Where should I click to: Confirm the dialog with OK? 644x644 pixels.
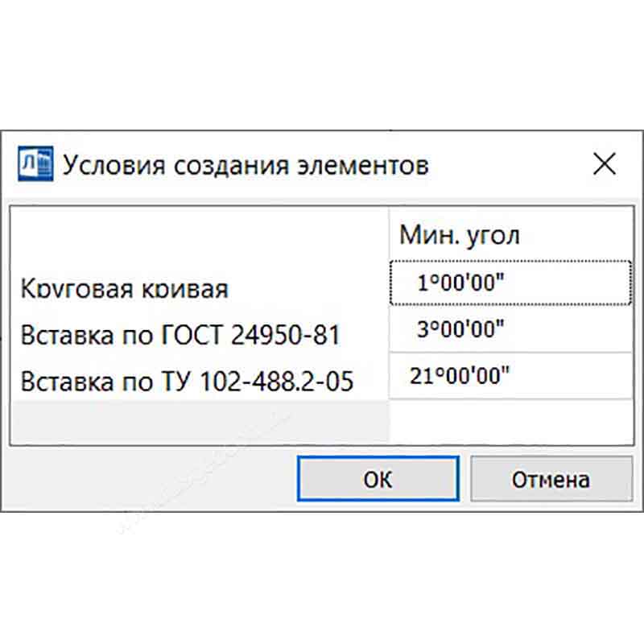click(378, 478)
